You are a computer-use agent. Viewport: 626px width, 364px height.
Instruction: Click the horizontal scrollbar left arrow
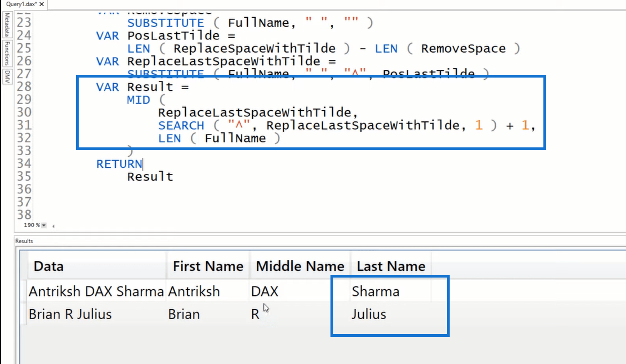point(53,226)
